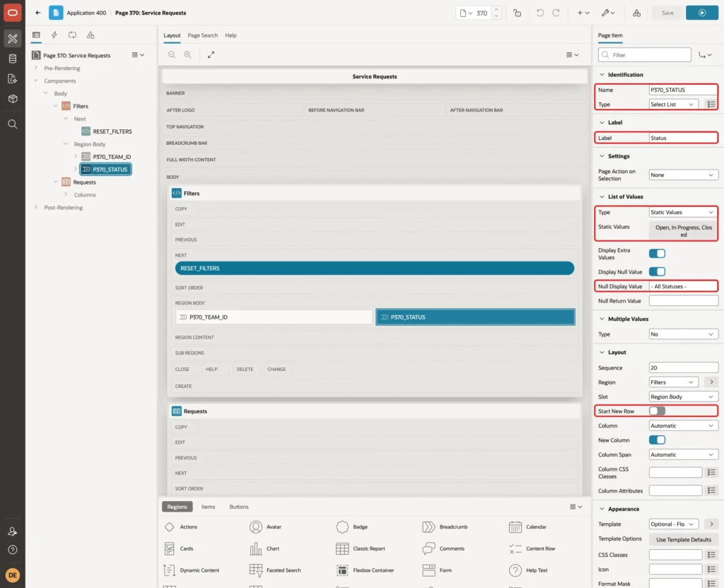Image resolution: width=724 pixels, height=588 pixels.
Task: Open Static Values editor button
Action: coord(684,231)
